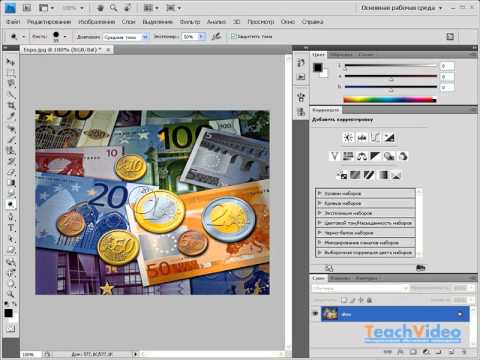Viewport: 480px width, 360px height.
Task: Open the layer blend mode dropdown
Action: [360, 288]
